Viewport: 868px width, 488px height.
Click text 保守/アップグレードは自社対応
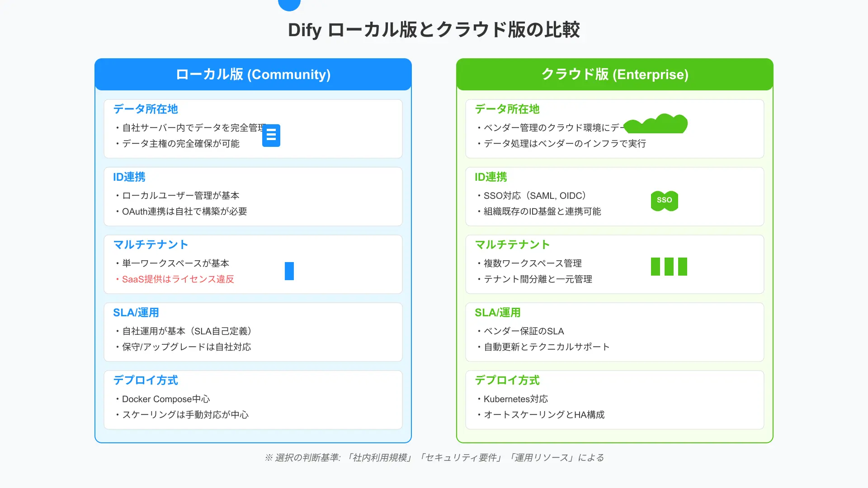183,347
